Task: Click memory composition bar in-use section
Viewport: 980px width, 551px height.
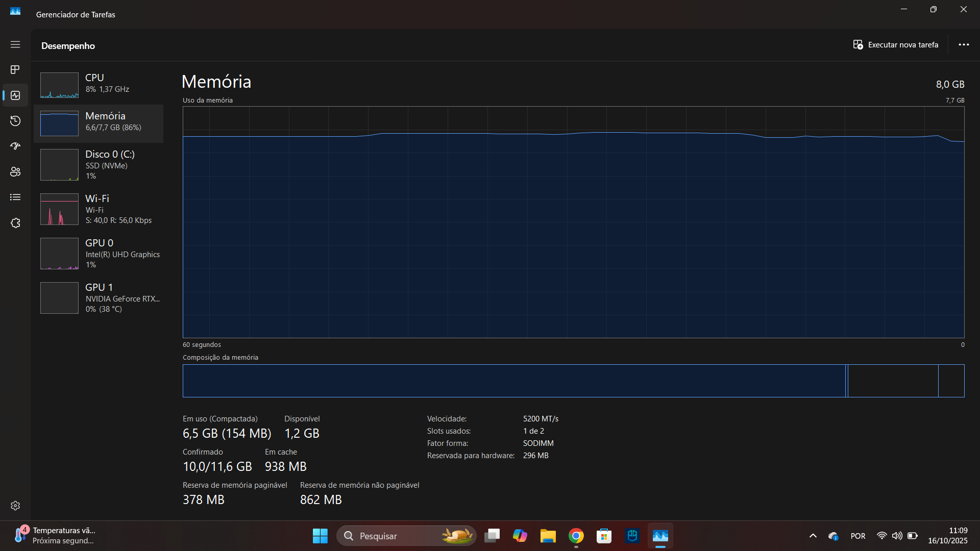Action: click(513, 381)
